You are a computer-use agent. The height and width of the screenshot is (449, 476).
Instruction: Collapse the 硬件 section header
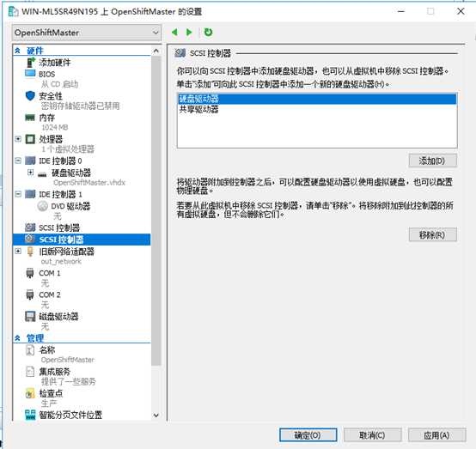17,51
